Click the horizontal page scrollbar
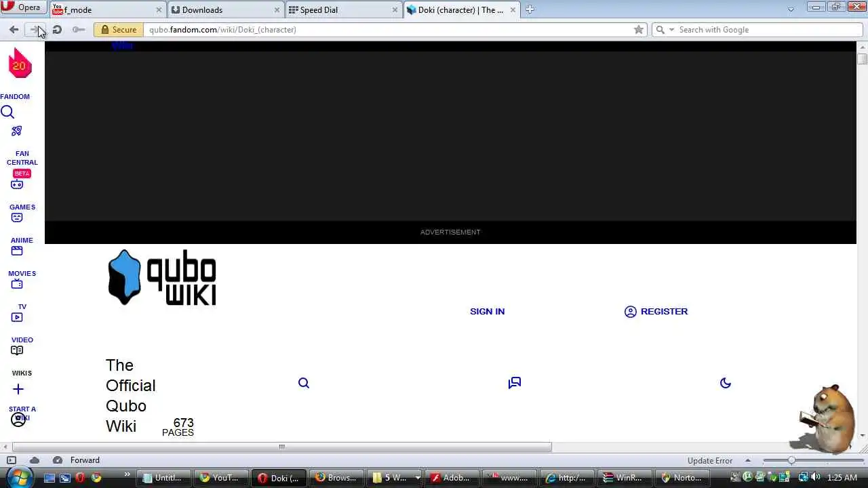Viewport: 868px width, 488px height. [x=281, y=447]
